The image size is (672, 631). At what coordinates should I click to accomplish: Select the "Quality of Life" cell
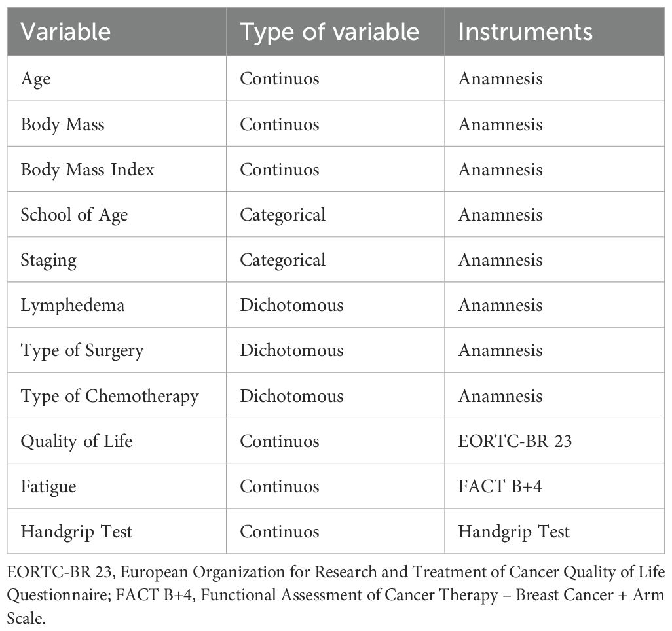(x=76, y=441)
